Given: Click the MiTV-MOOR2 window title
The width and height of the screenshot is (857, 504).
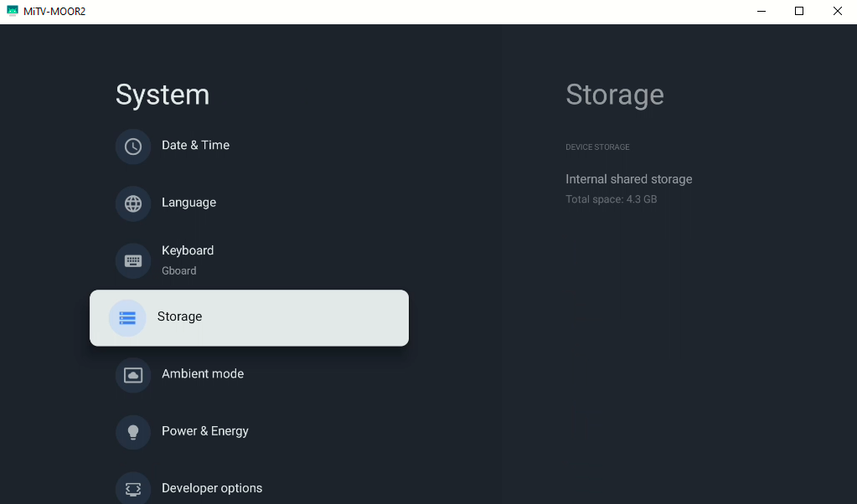Looking at the screenshot, I should pyautogui.click(x=54, y=12).
